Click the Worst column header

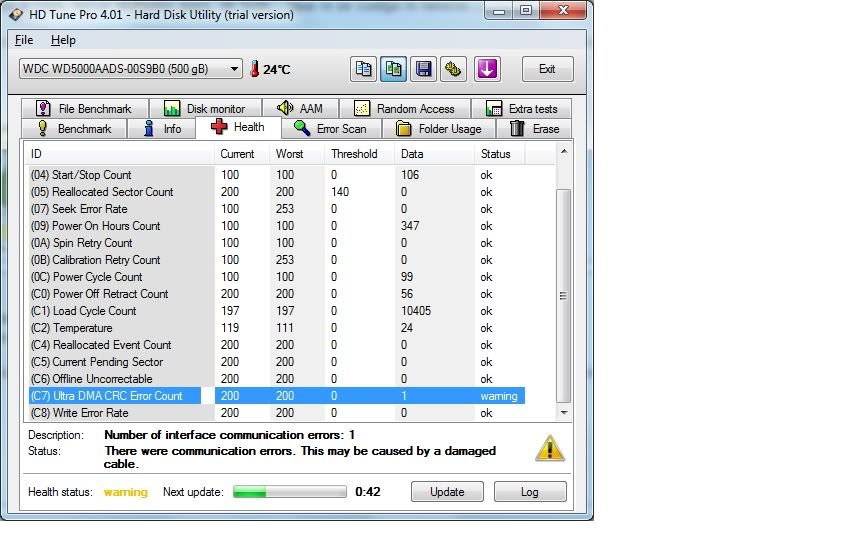[x=296, y=154]
